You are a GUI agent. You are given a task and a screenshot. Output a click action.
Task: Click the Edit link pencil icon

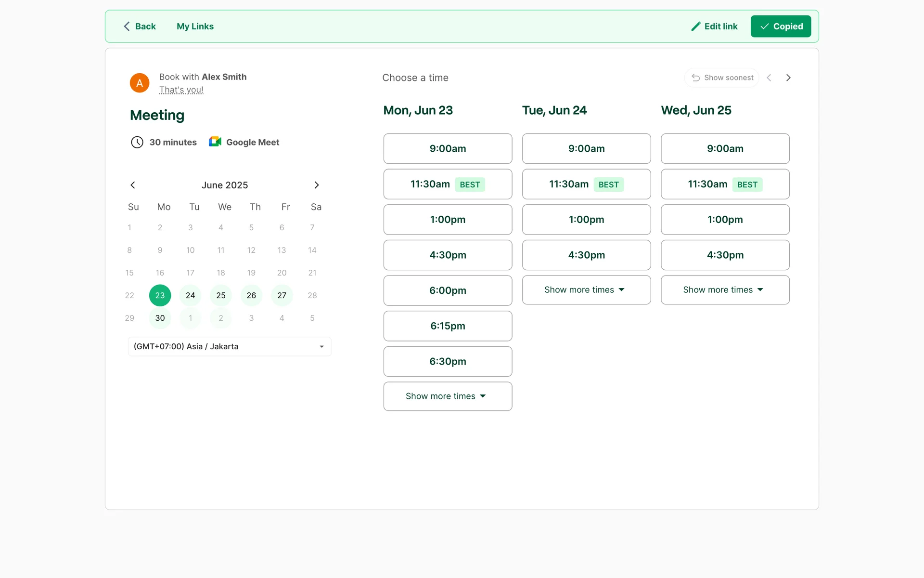click(695, 26)
